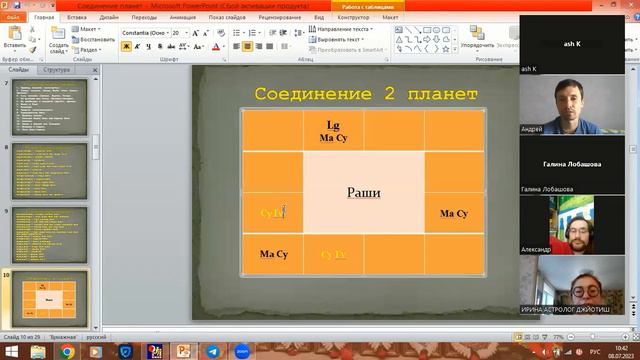The width and height of the screenshot is (640, 360).
Task: Switch to the Animation (Анимация) tab
Action: 183,18
